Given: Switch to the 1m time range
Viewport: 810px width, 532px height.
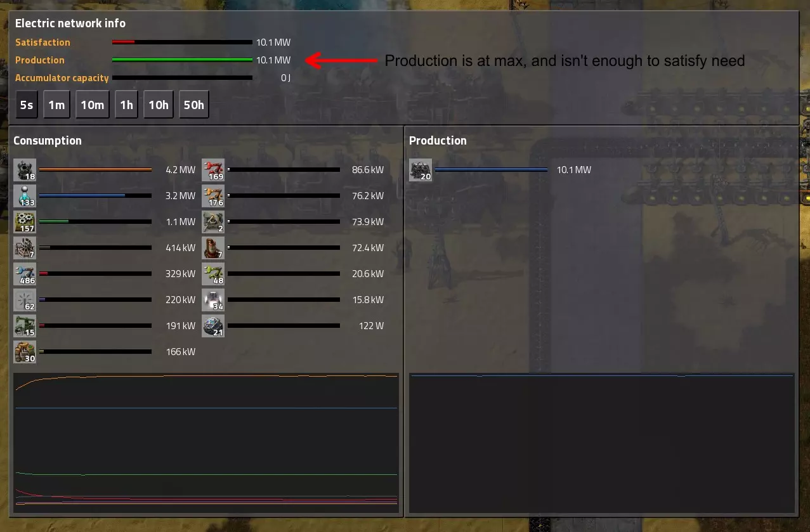Looking at the screenshot, I should point(56,105).
